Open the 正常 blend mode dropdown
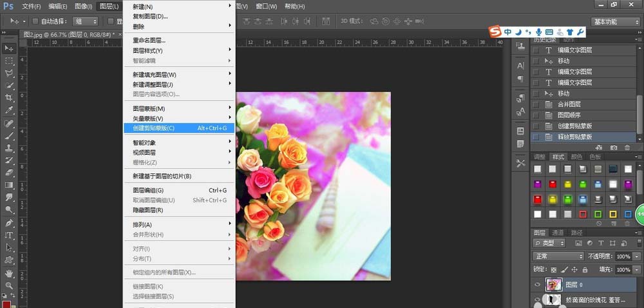The height and width of the screenshot is (308, 644). (x=558, y=256)
